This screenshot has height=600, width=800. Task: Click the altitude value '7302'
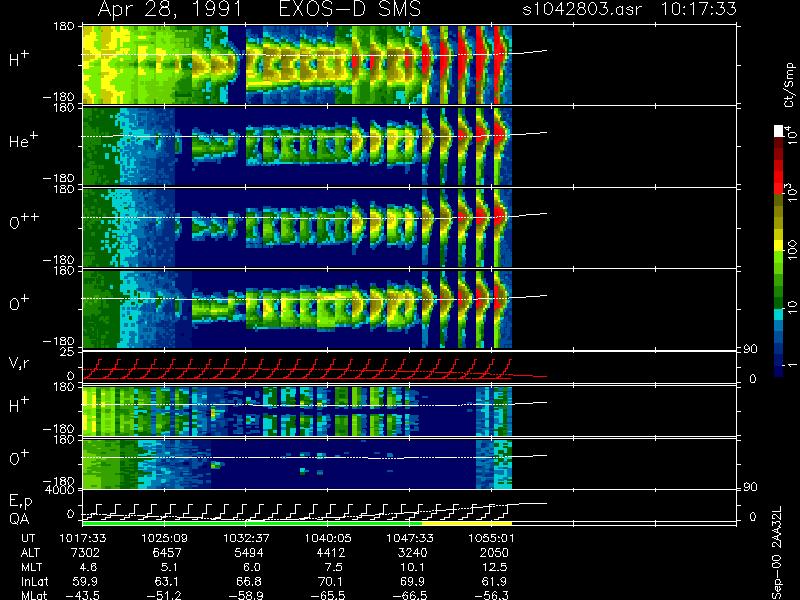pyautogui.click(x=85, y=553)
